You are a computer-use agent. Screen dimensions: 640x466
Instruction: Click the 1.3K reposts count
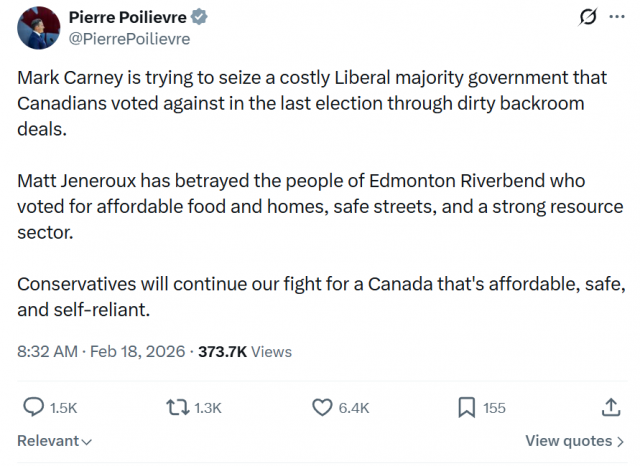click(x=207, y=408)
